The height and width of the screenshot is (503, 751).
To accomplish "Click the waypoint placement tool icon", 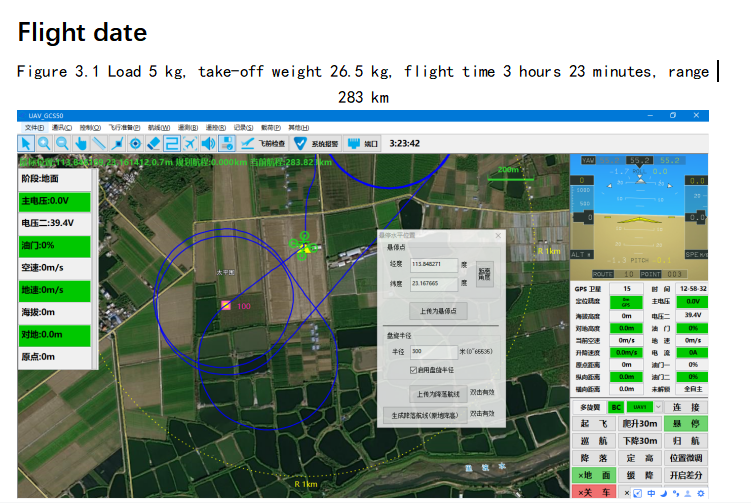I will (x=117, y=144).
